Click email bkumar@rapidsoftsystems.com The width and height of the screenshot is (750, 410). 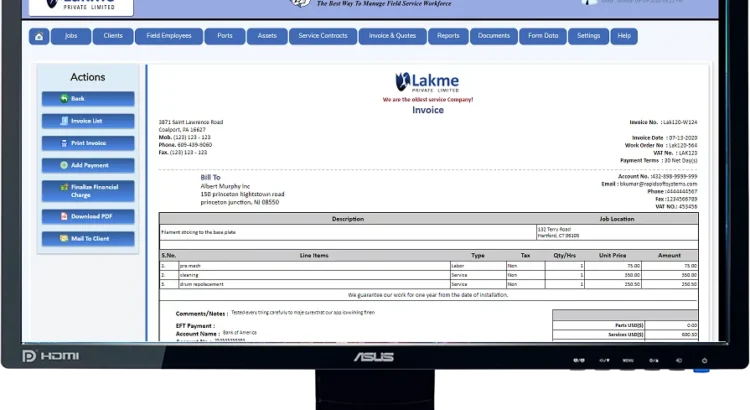click(x=659, y=184)
